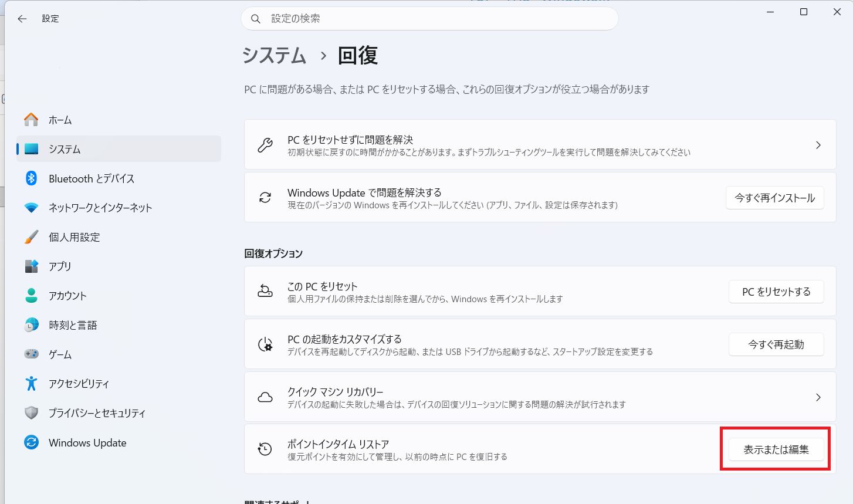Image resolution: width=853 pixels, height=504 pixels.
Task: Click the ホーム house icon
Action: [x=31, y=120]
